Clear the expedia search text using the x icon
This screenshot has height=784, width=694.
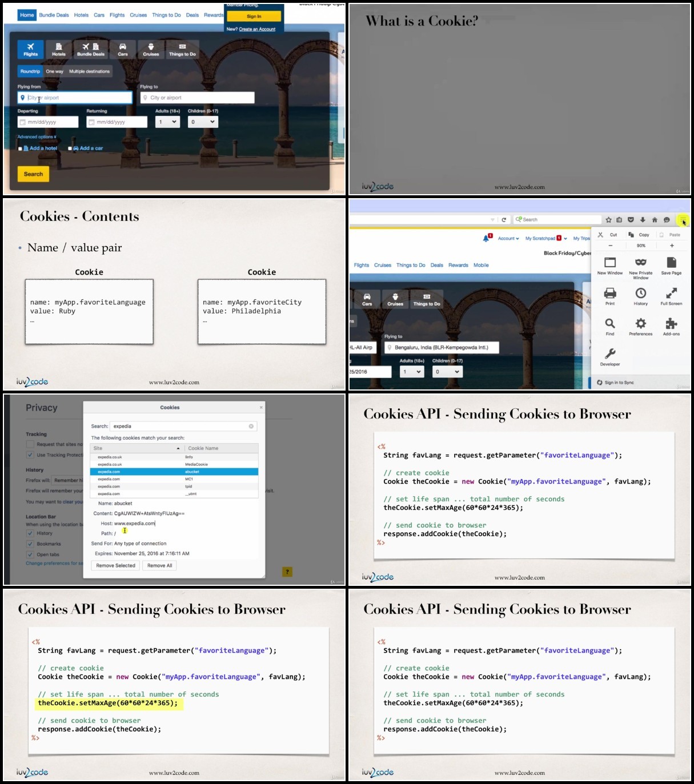(x=251, y=426)
